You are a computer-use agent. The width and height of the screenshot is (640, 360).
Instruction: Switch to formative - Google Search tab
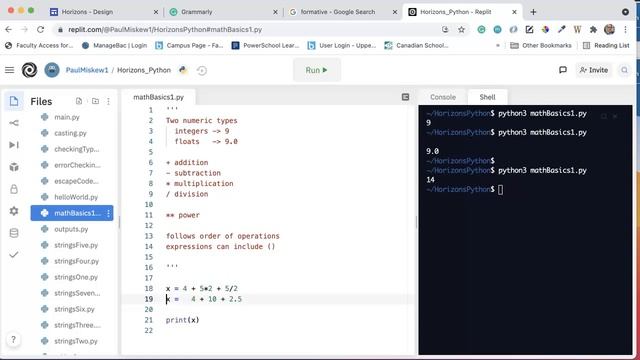(343, 12)
